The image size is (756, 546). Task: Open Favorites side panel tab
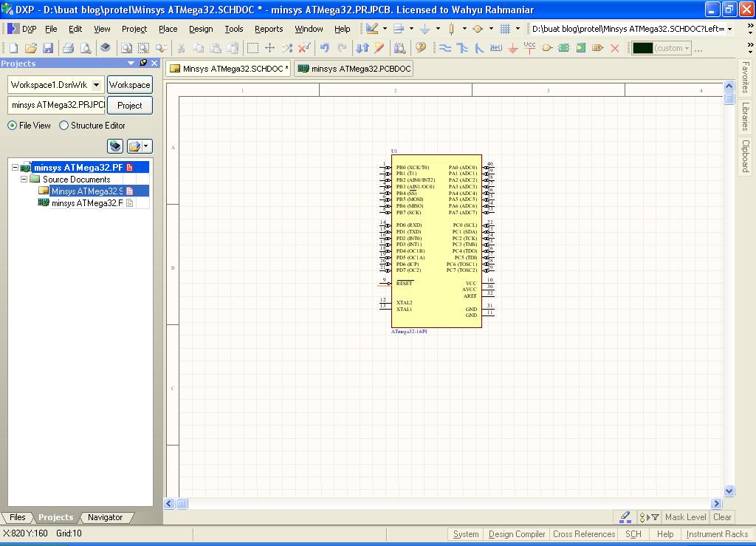pos(746,77)
